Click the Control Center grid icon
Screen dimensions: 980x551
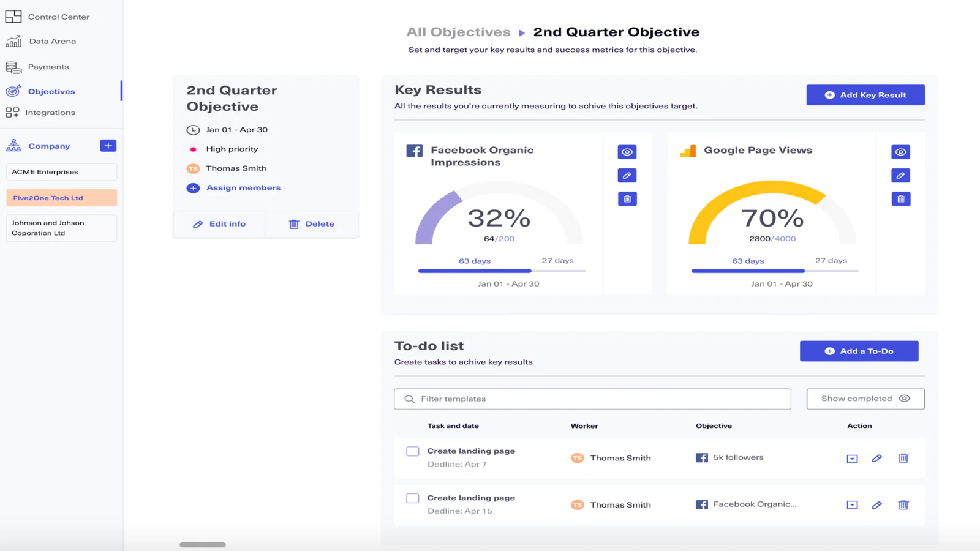pos(13,17)
